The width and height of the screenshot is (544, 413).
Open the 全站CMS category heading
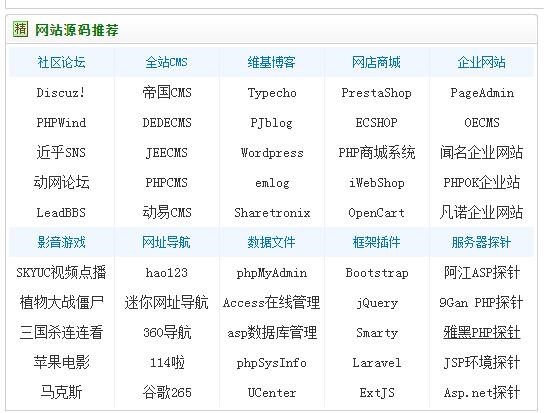pyautogui.click(x=167, y=62)
